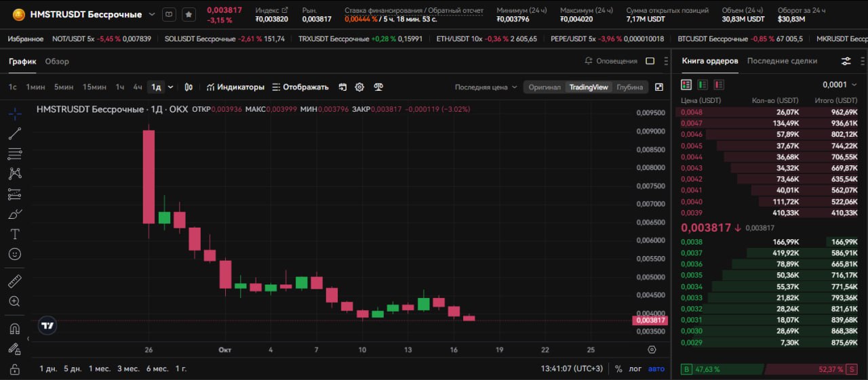The width and height of the screenshot is (868, 380).
Task: Toggle the chart layout rectangle icon
Action: [x=650, y=61]
